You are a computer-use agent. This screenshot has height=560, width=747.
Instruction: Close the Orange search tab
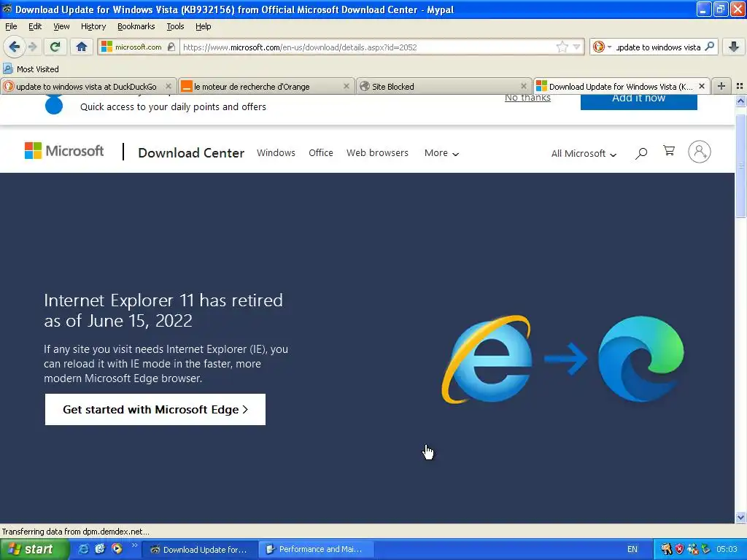click(347, 86)
